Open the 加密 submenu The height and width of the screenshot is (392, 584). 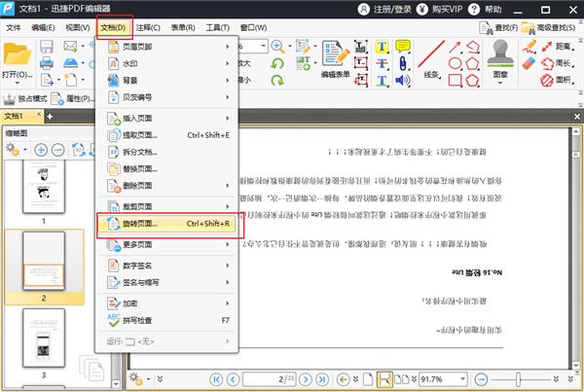pos(166,303)
